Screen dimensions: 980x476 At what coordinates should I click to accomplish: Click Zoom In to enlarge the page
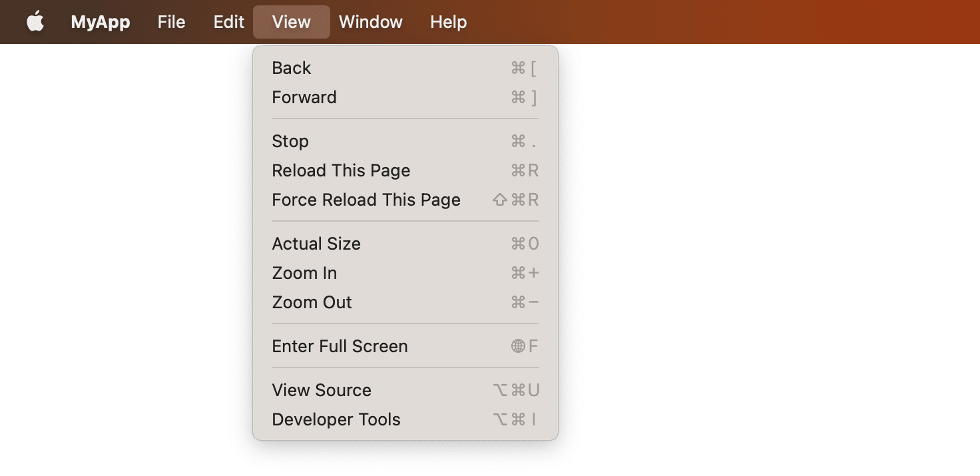(304, 272)
